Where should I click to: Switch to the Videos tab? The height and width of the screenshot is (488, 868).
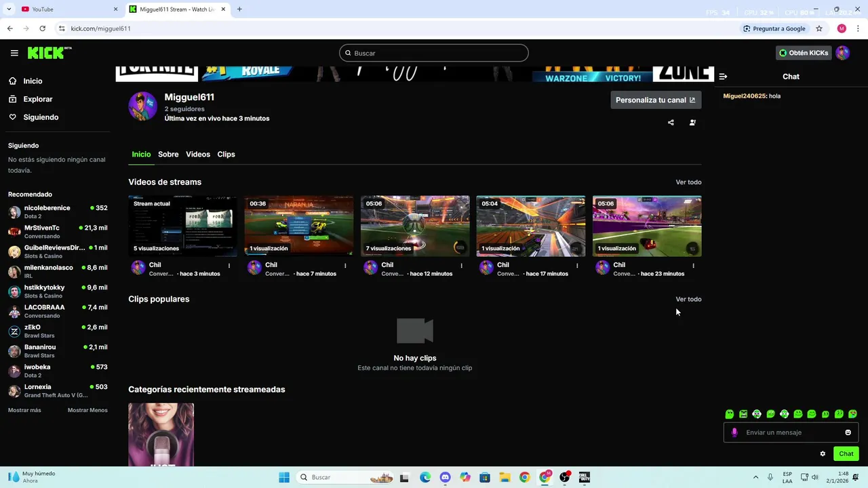click(198, 155)
